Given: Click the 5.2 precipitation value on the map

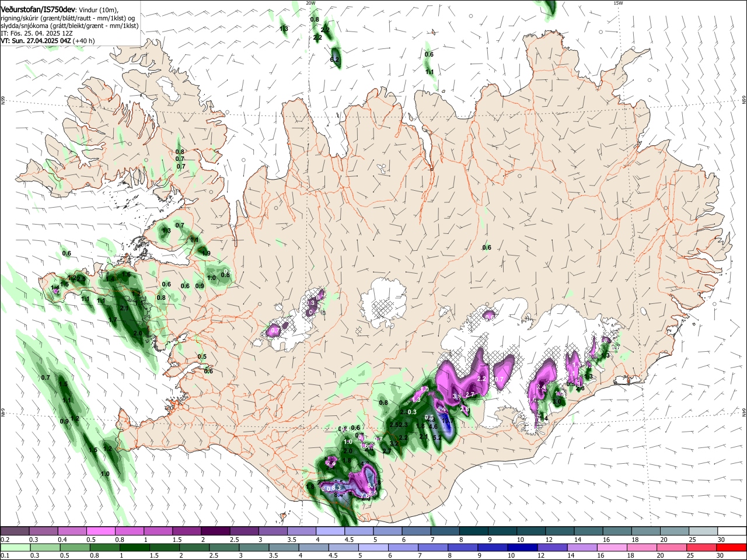Looking at the screenshot, I should [x=437, y=437].
